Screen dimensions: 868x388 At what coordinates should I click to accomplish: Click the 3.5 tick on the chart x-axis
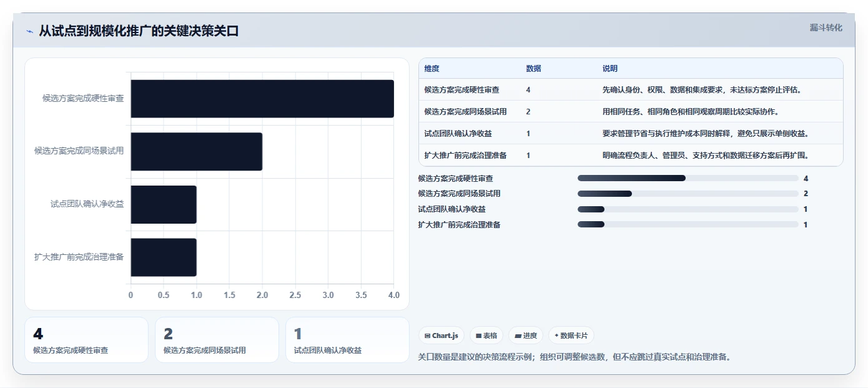click(361, 295)
